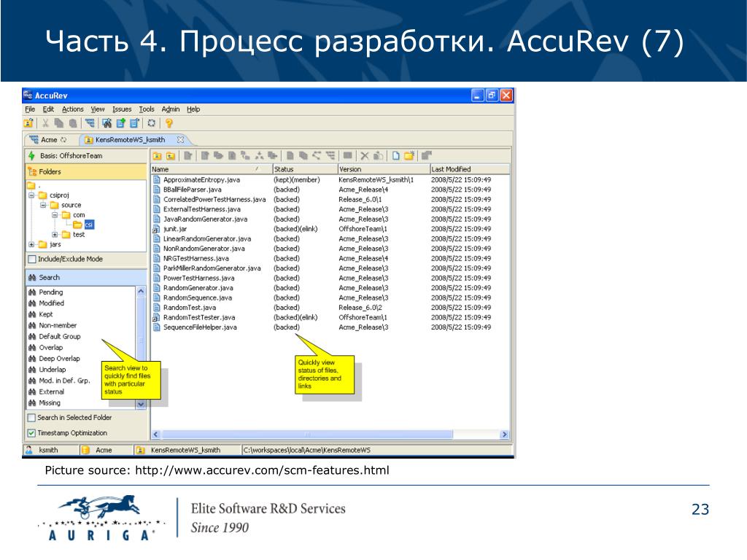Click the vertical scrollbar thumb of the search list
Image resolution: width=747 pixels, height=560 pixels.
tap(141, 341)
